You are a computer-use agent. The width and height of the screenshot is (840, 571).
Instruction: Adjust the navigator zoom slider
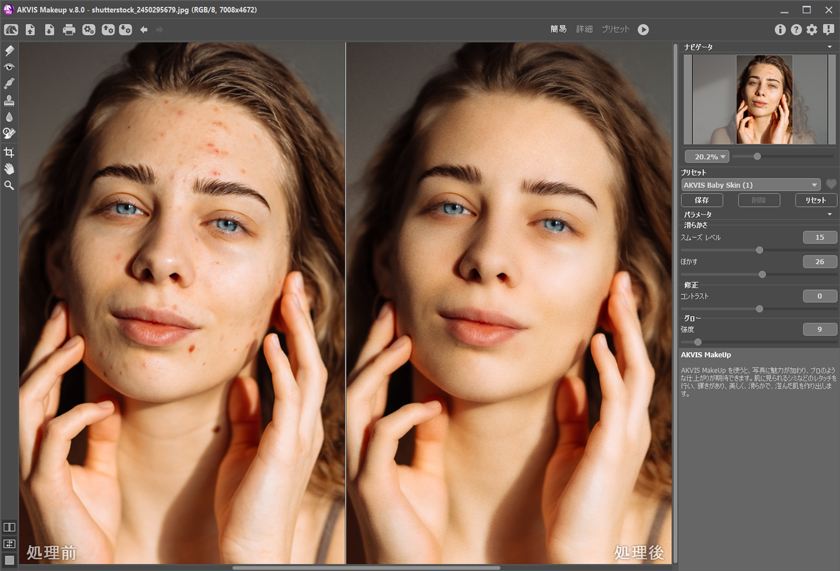coord(757,156)
